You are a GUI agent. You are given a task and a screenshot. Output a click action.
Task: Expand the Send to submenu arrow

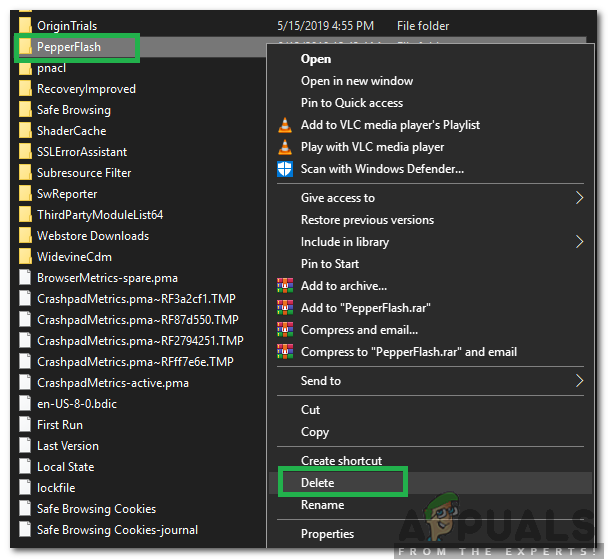coord(579,381)
